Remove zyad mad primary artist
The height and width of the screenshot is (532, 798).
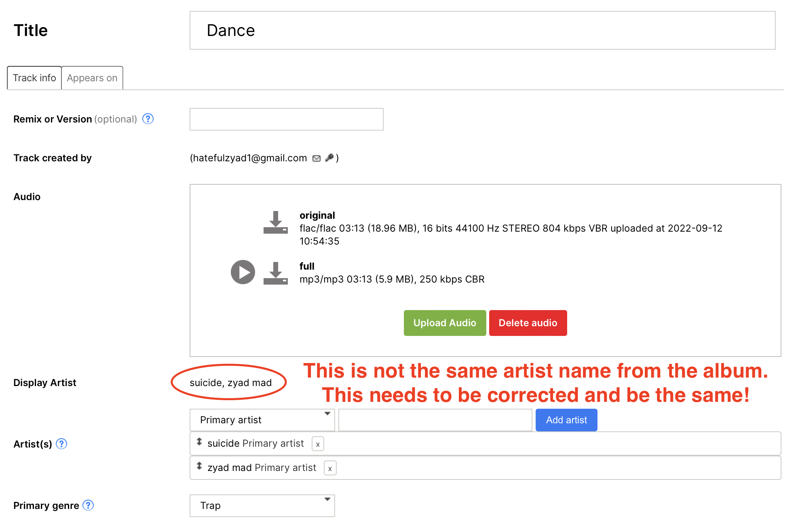(x=330, y=469)
